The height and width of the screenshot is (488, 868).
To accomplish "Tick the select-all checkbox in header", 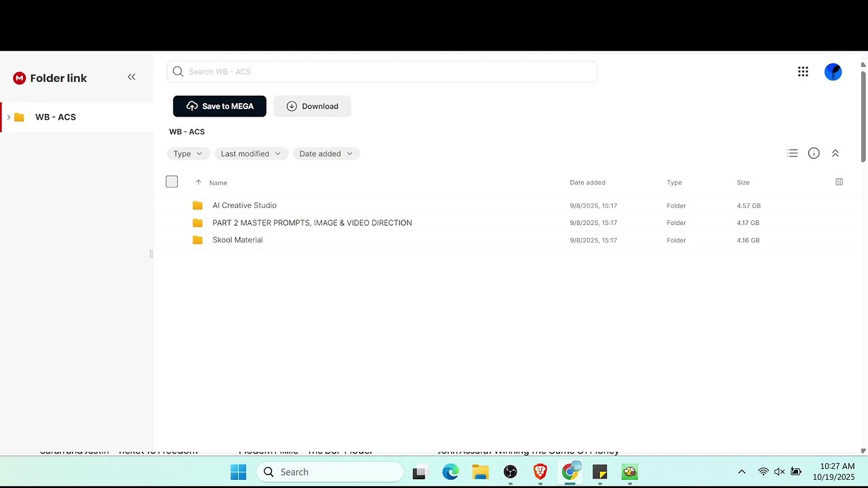I will (172, 182).
